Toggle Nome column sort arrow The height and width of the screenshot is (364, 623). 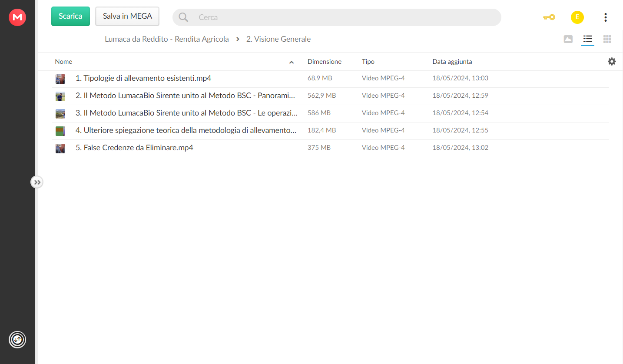[x=292, y=62]
